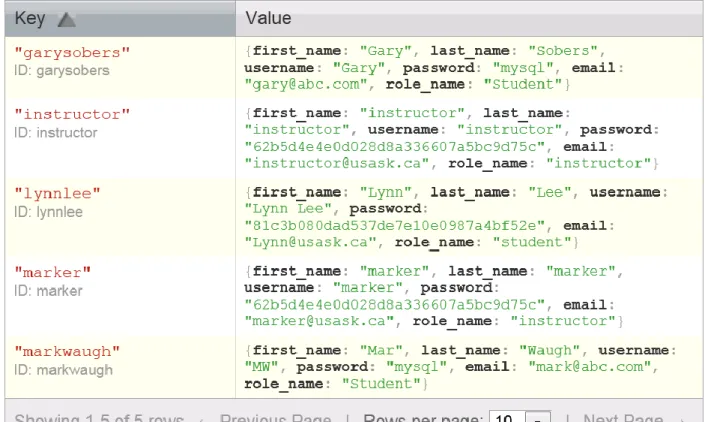
Task: Click the "Lynn@usask.ca" email value
Action: pos(310,242)
